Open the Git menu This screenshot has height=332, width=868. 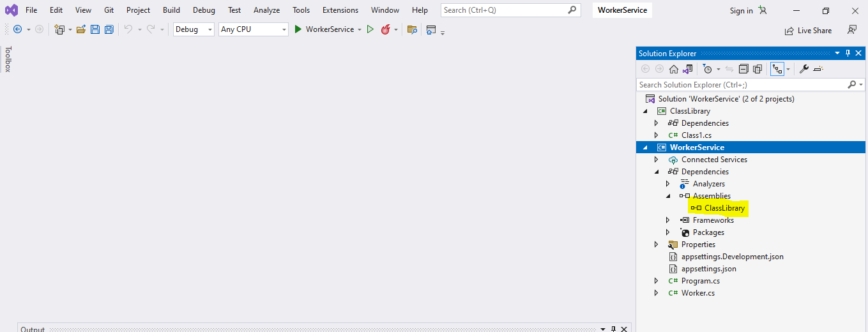(109, 10)
